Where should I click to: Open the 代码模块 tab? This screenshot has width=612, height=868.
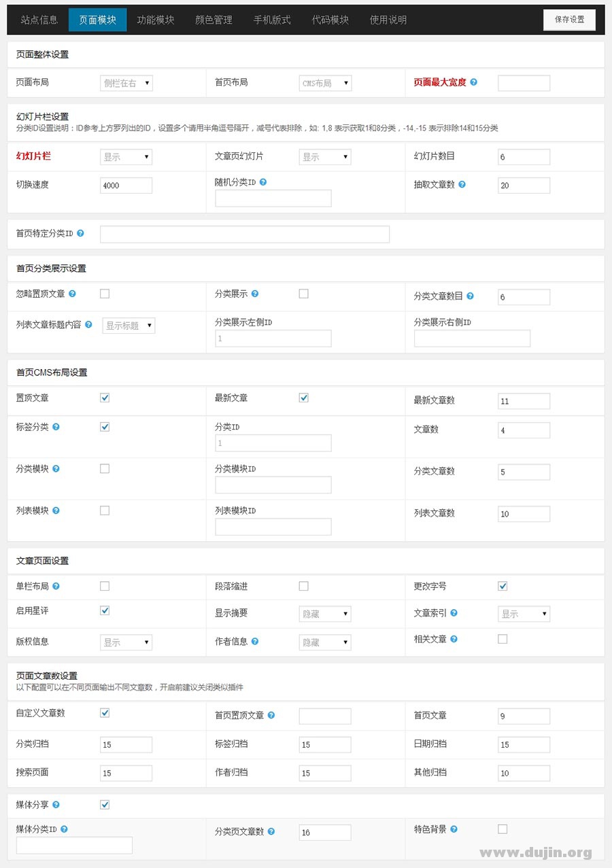pos(330,20)
